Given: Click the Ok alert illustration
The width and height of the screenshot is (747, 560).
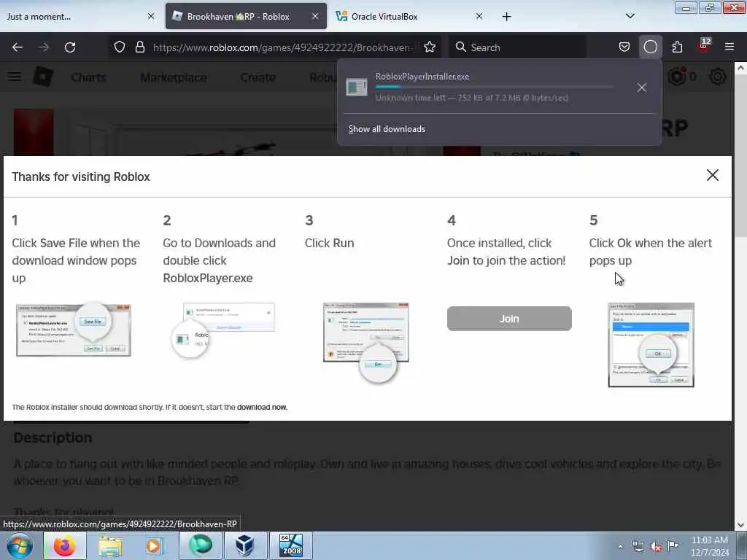Looking at the screenshot, I should (651, 345).
